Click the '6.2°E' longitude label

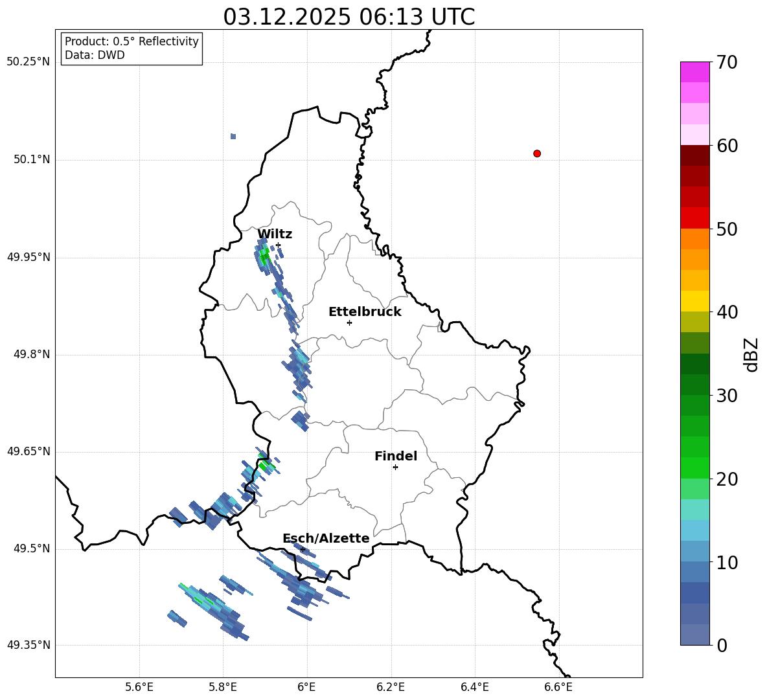[391, 687]
